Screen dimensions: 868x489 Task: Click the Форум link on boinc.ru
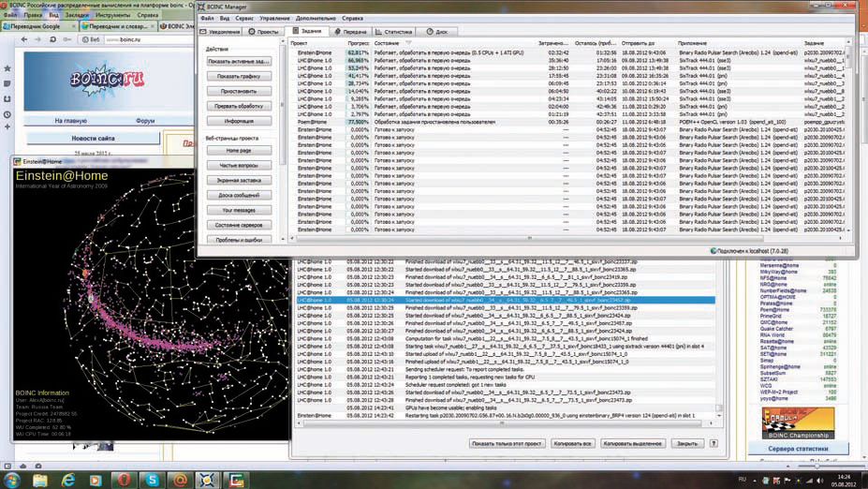[145, 121]
